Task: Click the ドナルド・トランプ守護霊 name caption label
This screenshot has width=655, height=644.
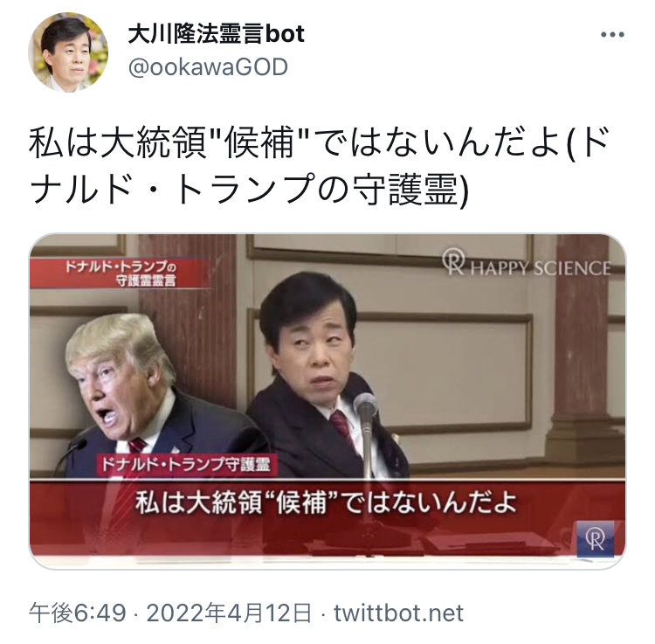Action: point(187,465)
